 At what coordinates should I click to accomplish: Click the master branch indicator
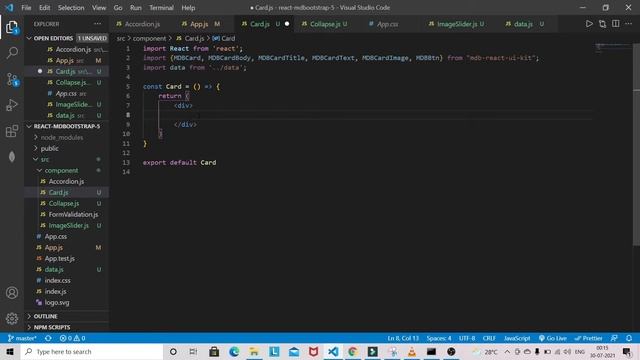tap(22, 338)
